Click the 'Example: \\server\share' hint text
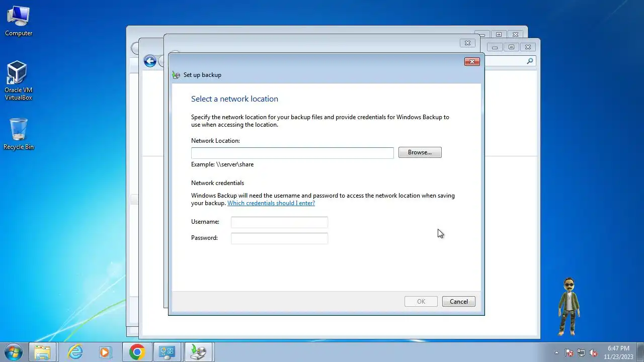644x362 pixels. click(x=222, y=164)
